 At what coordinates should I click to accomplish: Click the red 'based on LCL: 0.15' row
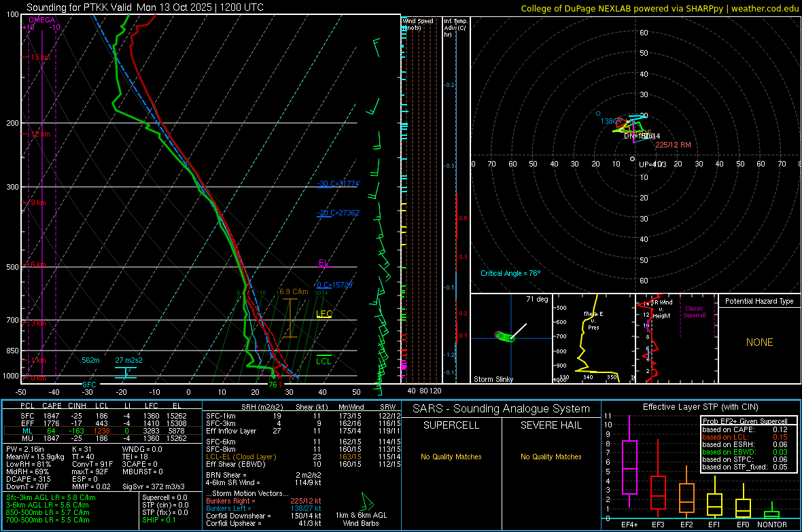tap(745, 437)
